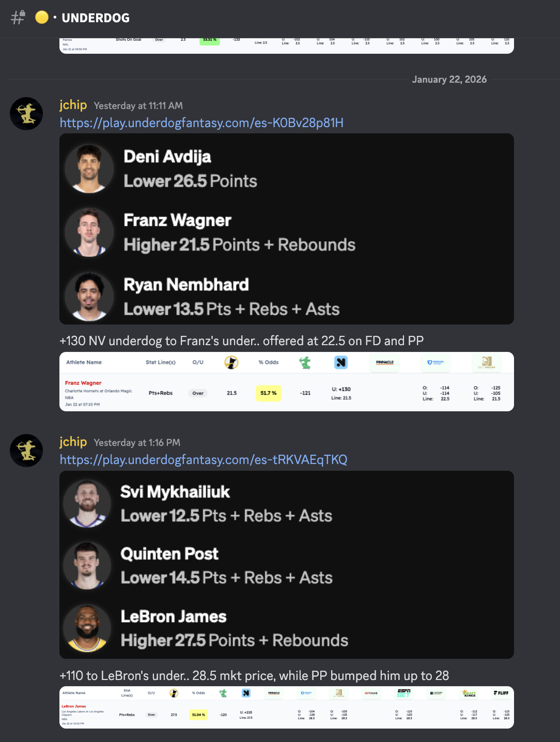
Task: Click the yellow circle emoji in channel name
Action: pyautogui.click(x=42, y=18)
